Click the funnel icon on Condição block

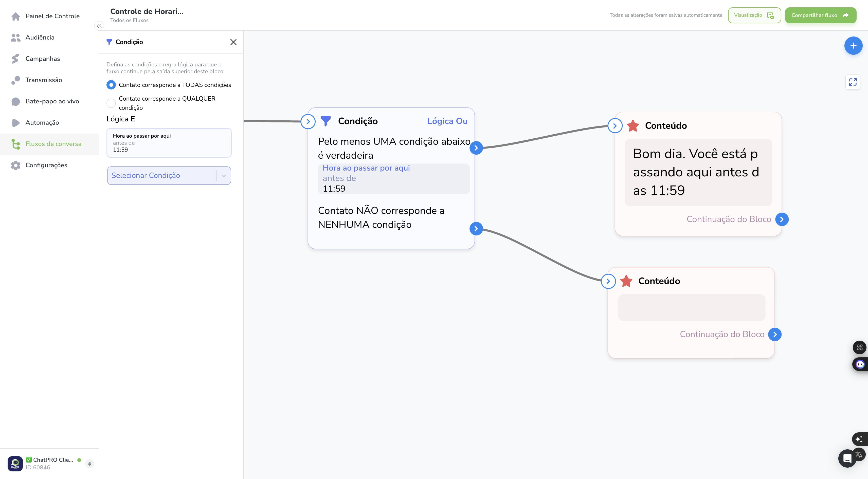point(325,121)
